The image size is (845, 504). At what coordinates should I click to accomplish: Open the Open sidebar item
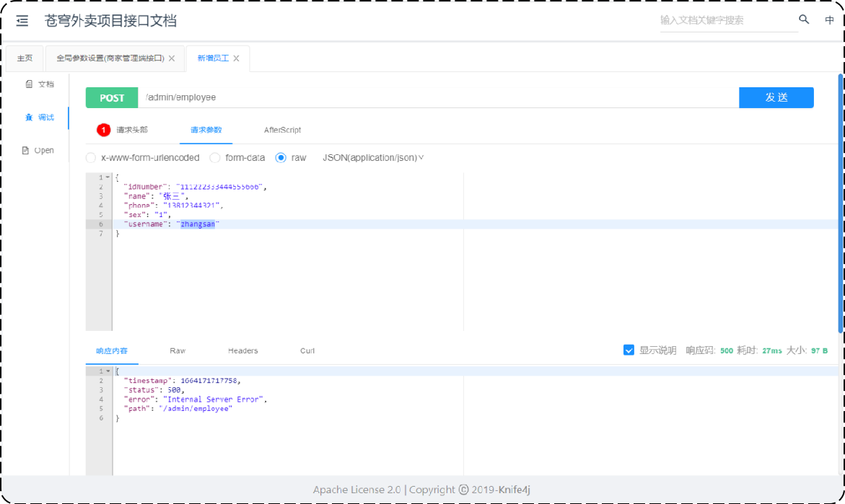(39, 151)
